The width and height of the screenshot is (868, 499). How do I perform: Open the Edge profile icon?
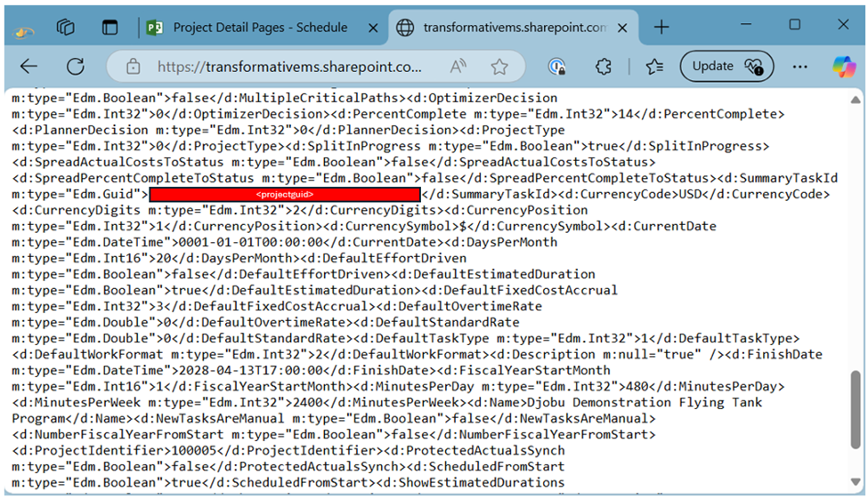[x=21, y=32]
